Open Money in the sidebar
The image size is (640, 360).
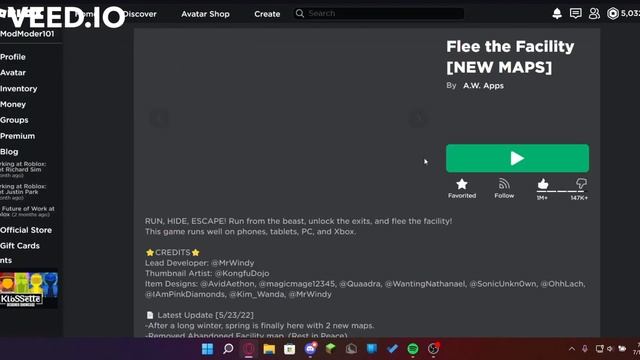(13, 104)
